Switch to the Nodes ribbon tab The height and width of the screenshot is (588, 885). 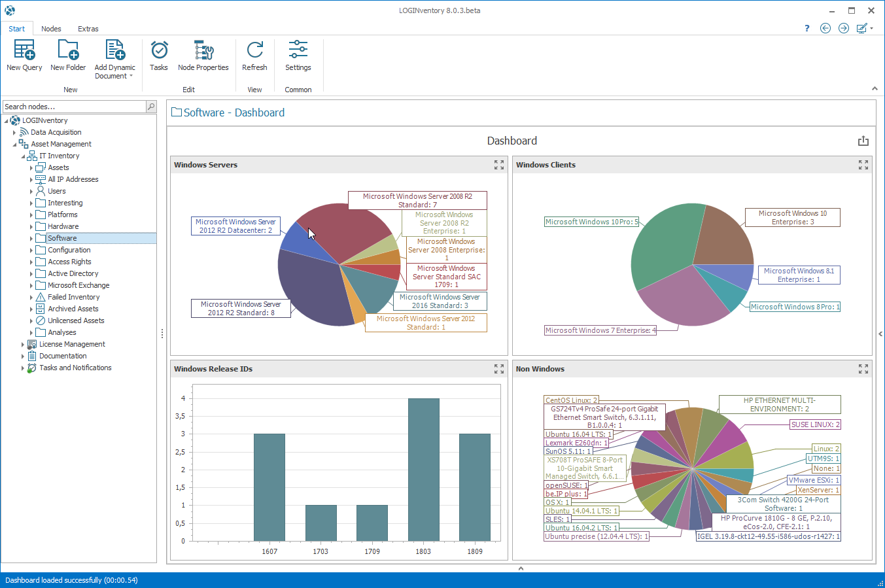[x=51, y=29]
